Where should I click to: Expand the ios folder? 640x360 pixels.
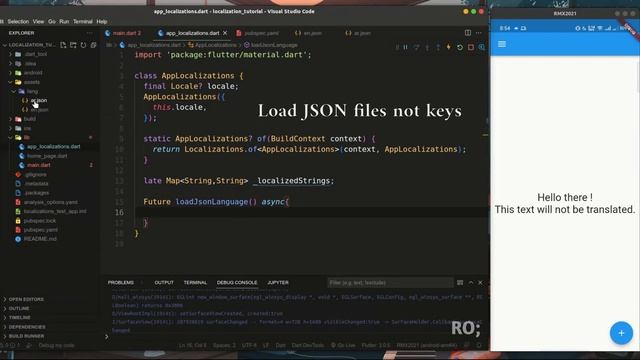(x=50, y=129)
